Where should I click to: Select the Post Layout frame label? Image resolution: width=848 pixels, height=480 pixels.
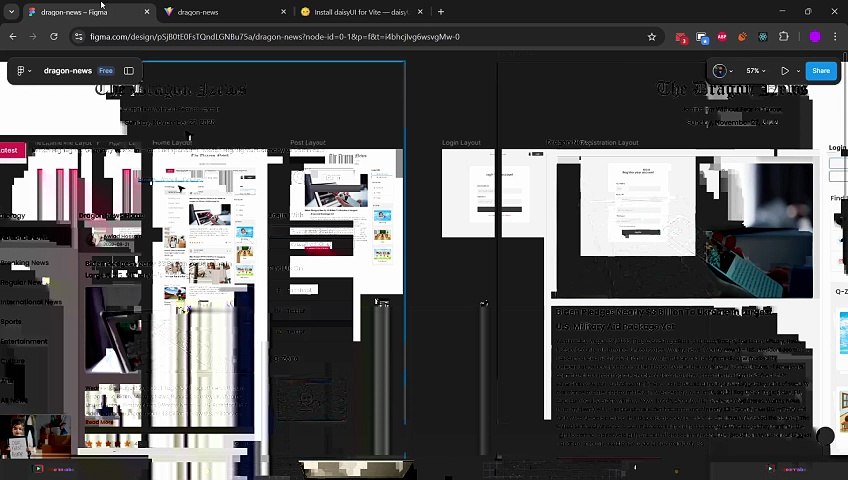tap(308, 143)
